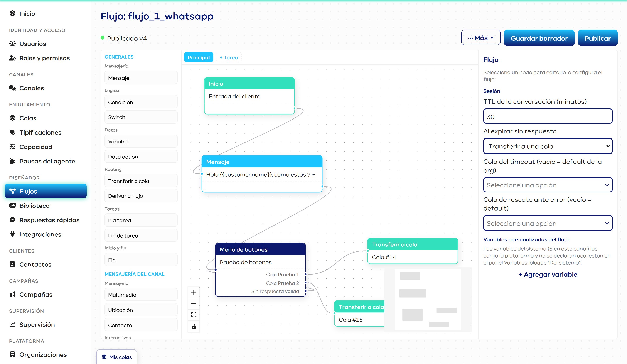Open the Al expirar sin respuesta dropdown
Screen dimensions: 627x364
tap(548, 146)
